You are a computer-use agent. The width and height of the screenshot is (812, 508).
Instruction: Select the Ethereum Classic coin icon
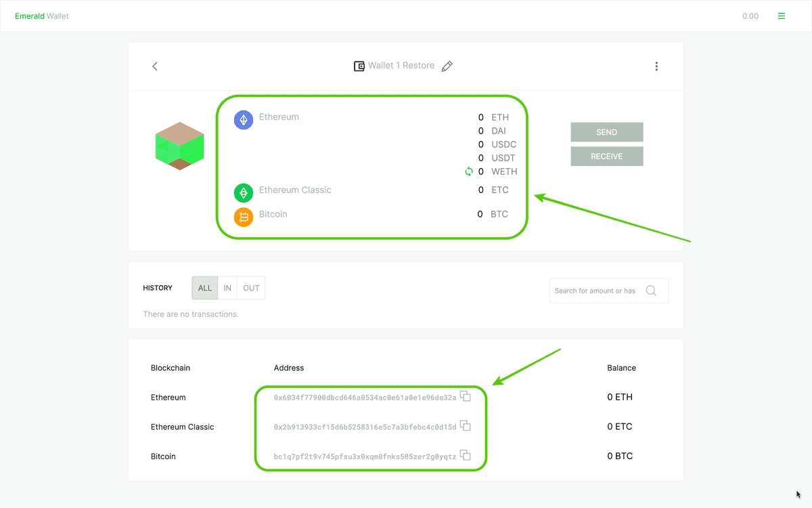(x=243, y=192)
